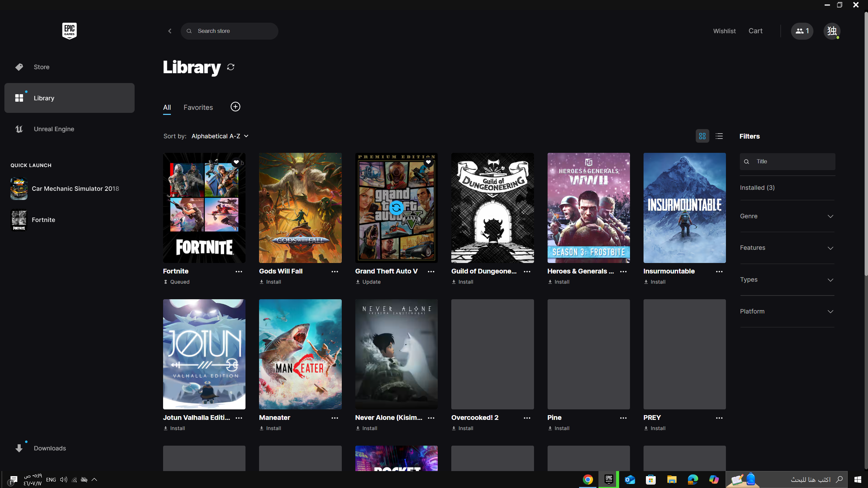The image size is (868, 488).
Task: Open the Sort by Alphabetical A-Z dropdown
Action: coord(220,136)
